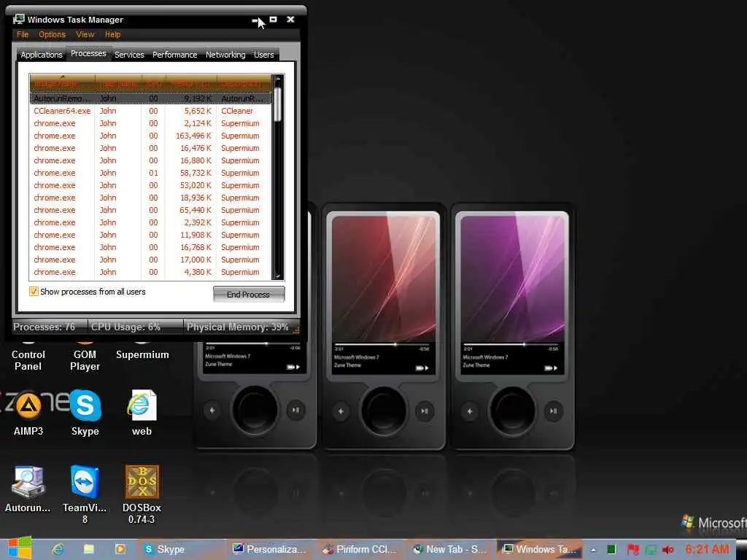Select the highlighted AutorunRemo... process row
This screenshot has height=560, width=747.
(x=150, y=98)
